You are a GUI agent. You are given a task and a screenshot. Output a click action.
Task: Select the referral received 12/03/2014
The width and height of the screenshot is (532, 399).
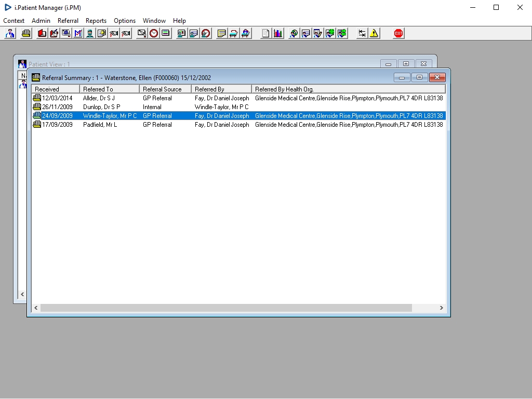click(x=238, y=98)
